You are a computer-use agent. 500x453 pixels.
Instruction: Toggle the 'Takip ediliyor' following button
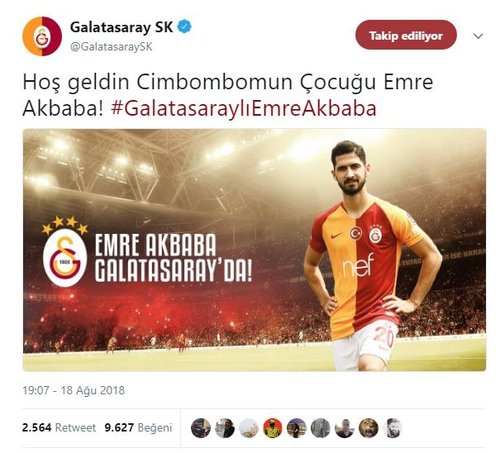pos(406,35)
